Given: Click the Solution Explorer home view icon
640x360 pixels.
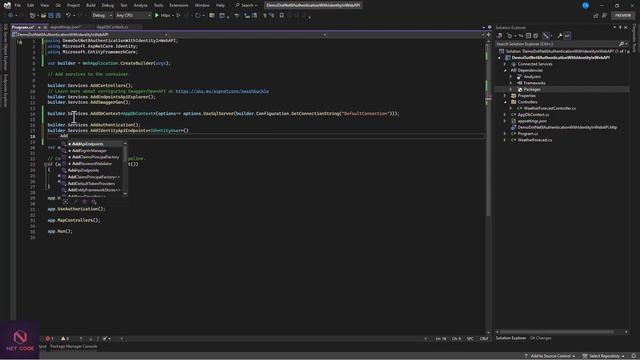Looking at the screenshot, I should pyautogui.click(x=500, y=36).
